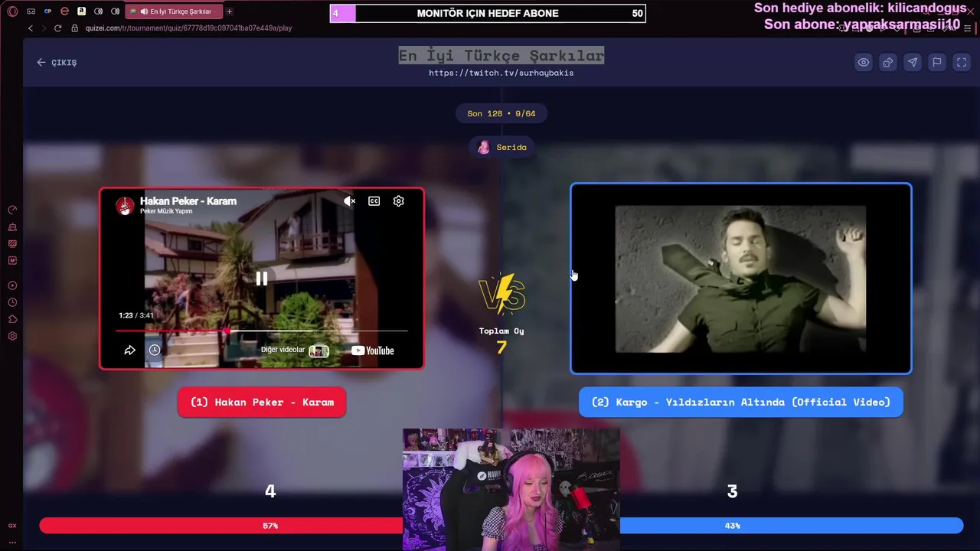This screenshot has width=980, height=551.
Task: Vote for (1) Hakan Peker - Karam
Action: (x=262, y=403)
